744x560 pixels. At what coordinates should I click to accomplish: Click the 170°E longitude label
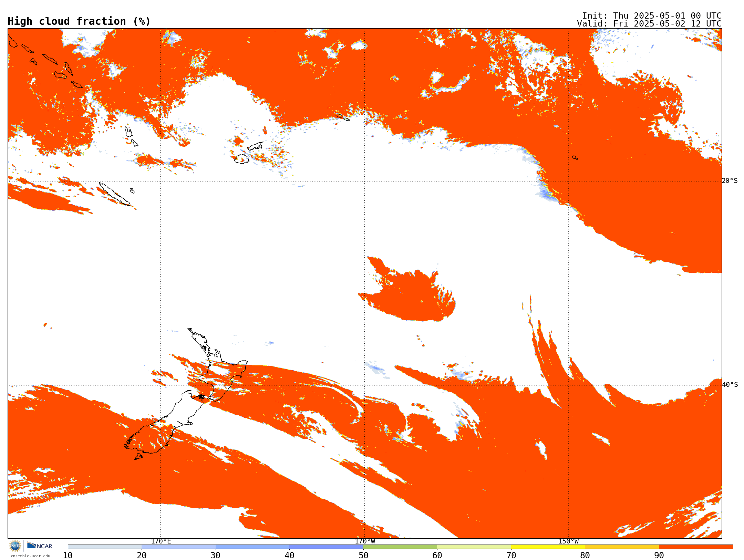161,541
